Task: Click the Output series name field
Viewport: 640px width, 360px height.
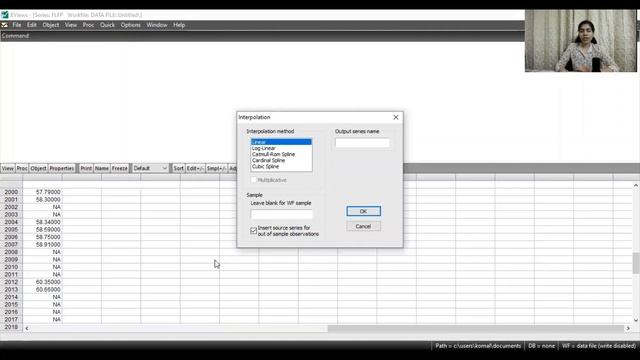Action: tap(362, 142)
